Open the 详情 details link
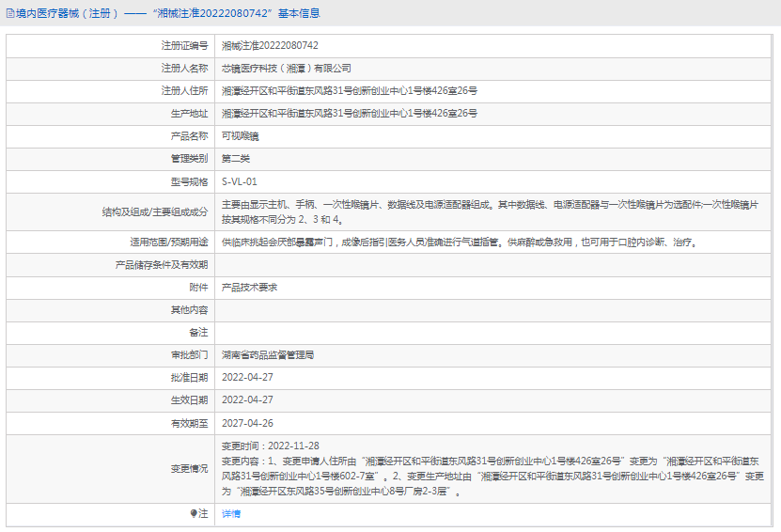The image size is (781, 532). pos(231,513)
